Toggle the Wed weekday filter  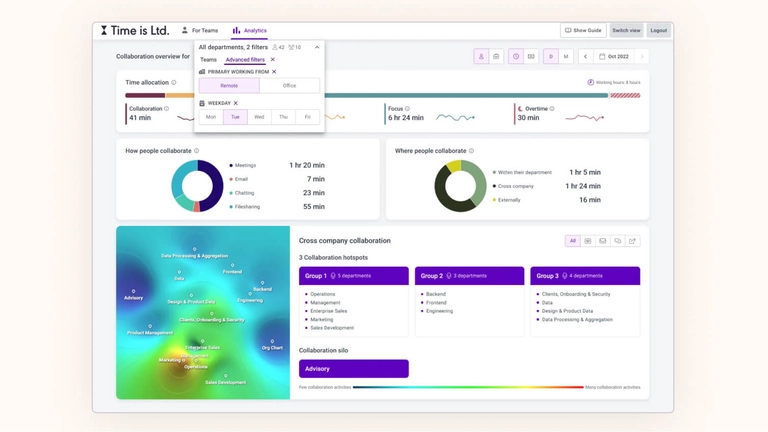click(259, 117)
